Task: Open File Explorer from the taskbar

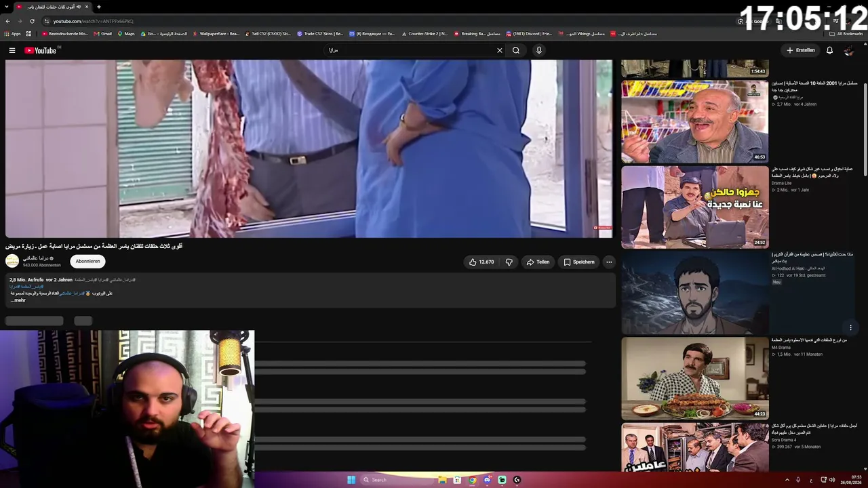Action: (x=442, y=480)
